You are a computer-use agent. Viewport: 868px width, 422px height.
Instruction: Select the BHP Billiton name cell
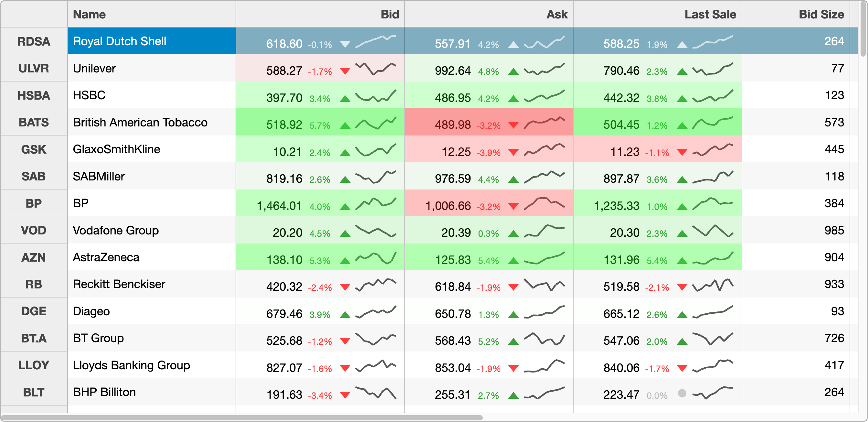pyautogui.click(x=152, y=392)
